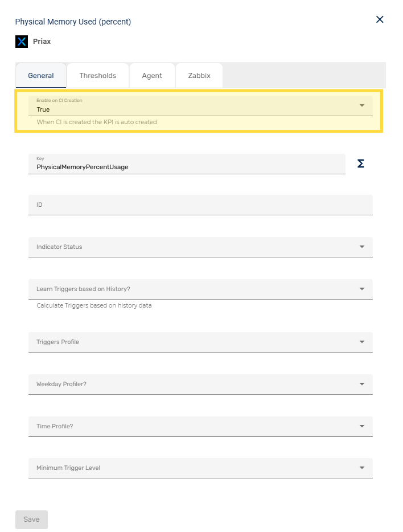Open the Weekday Profiler dropdown

200,384
